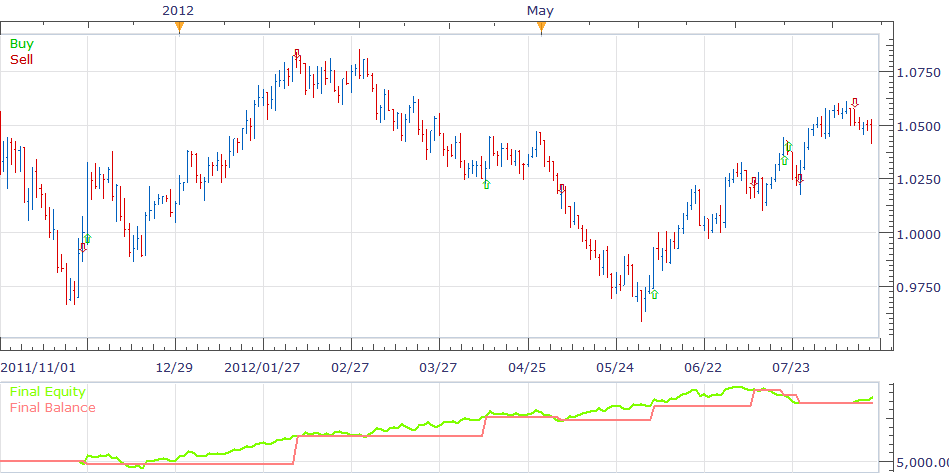Click the 05/24 date axis label

pos(615,368)
